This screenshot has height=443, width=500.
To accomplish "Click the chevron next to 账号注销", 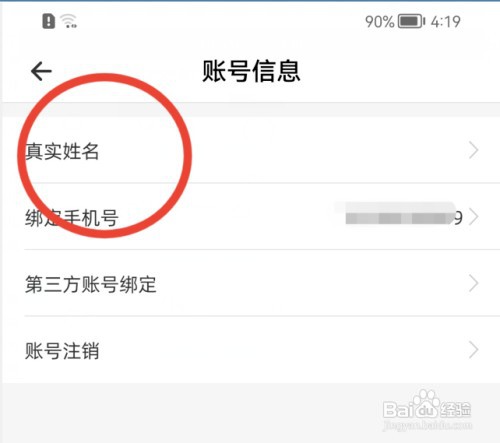I will [x=473, y=350].
